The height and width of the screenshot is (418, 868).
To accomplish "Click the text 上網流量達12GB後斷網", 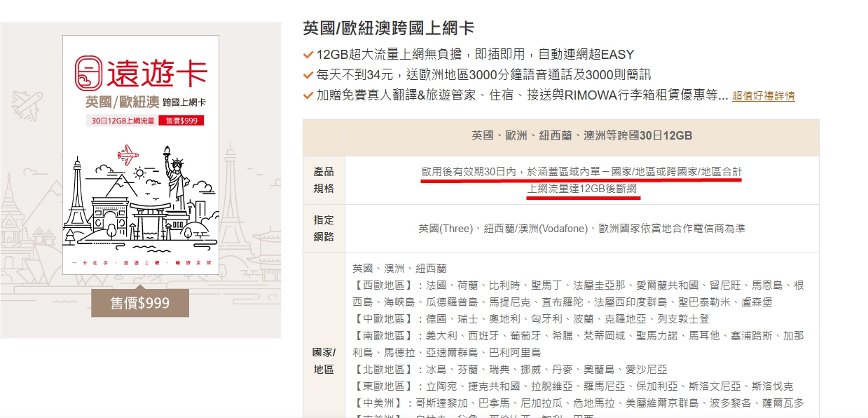I will [584, 189].
